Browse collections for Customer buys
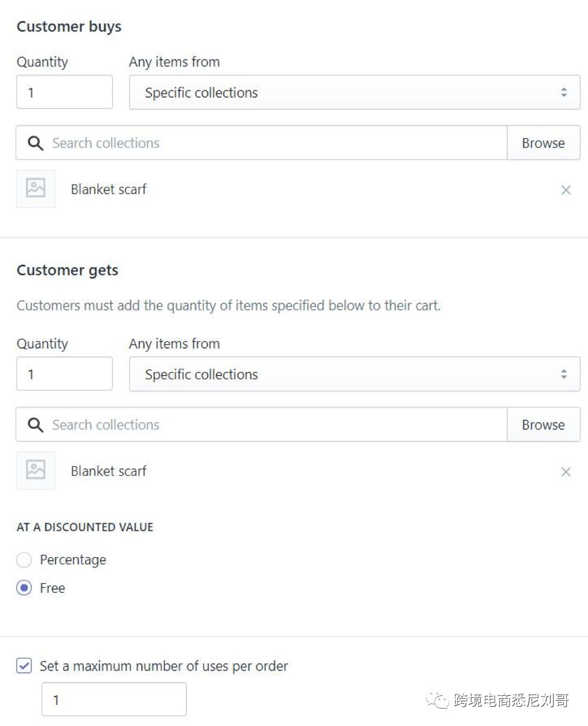The image size is (588, 726). [543, 143]
